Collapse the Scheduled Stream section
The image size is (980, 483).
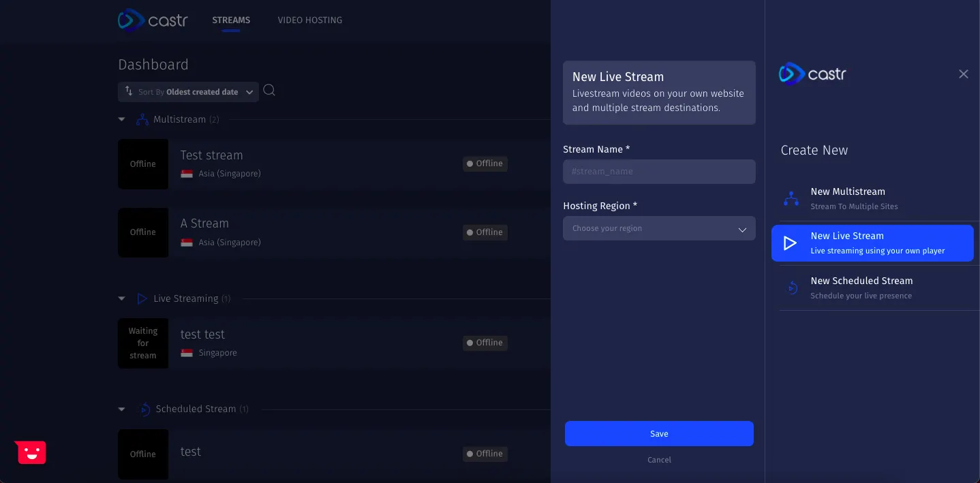click(121, 409)
